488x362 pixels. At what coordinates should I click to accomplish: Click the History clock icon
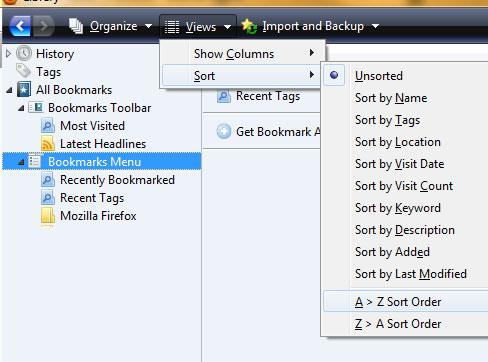24,53
